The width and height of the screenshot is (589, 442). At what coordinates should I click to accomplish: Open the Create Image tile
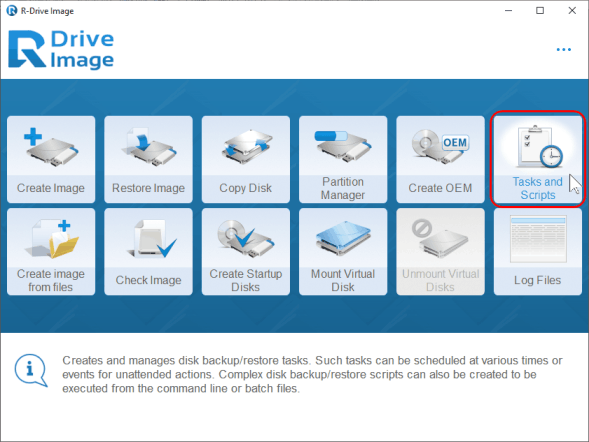coord(51,159)
